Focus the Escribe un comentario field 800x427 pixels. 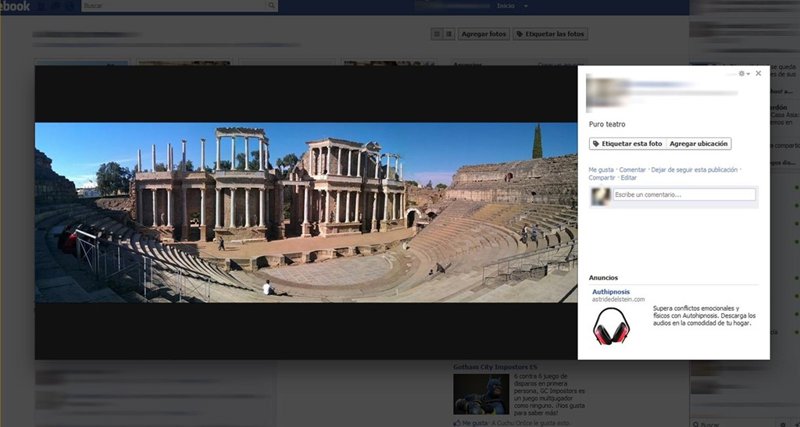(683, 194)
